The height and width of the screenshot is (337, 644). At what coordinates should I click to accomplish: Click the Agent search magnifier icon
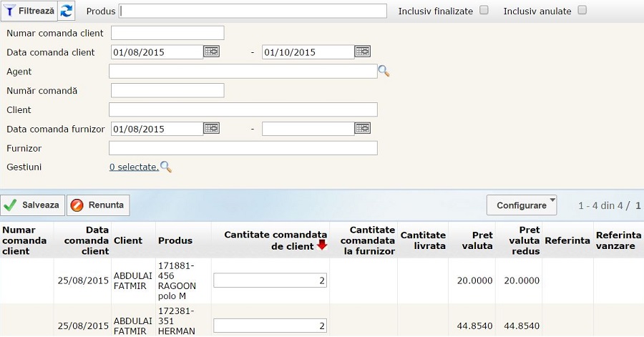(x=384, y=71)
